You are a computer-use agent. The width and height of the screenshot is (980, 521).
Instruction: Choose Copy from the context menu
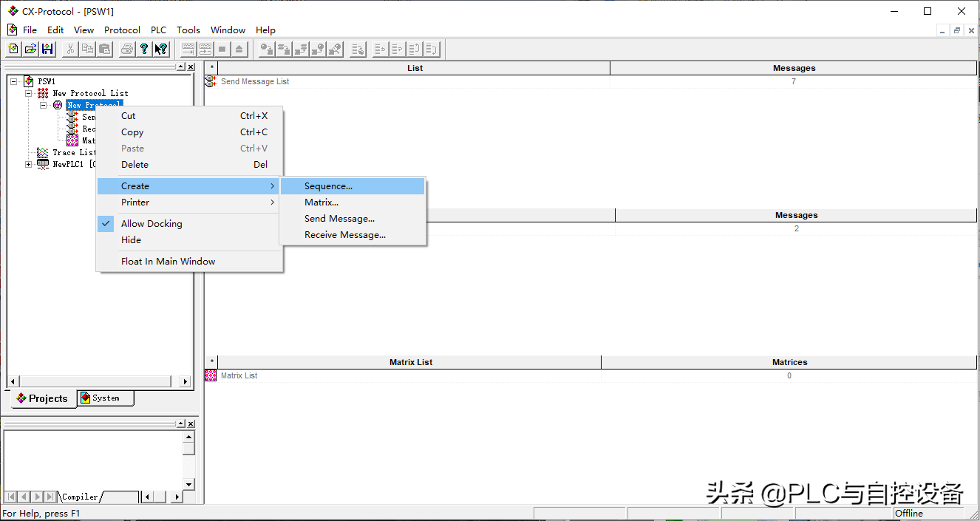click(190, 132)
